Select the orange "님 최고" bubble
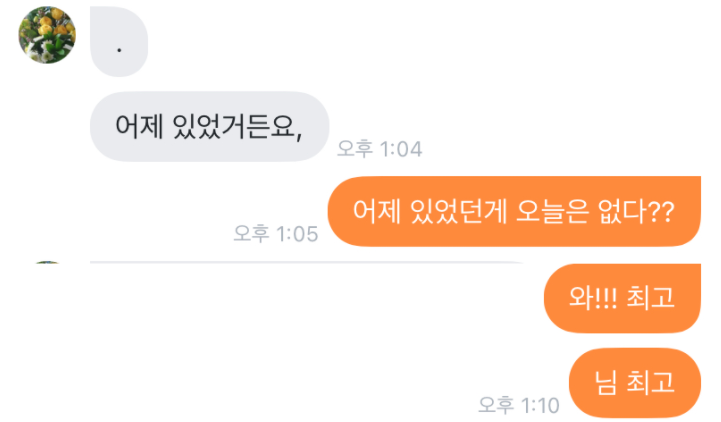Viewport: 721px width, 422px height. click(x=635, y=382)
